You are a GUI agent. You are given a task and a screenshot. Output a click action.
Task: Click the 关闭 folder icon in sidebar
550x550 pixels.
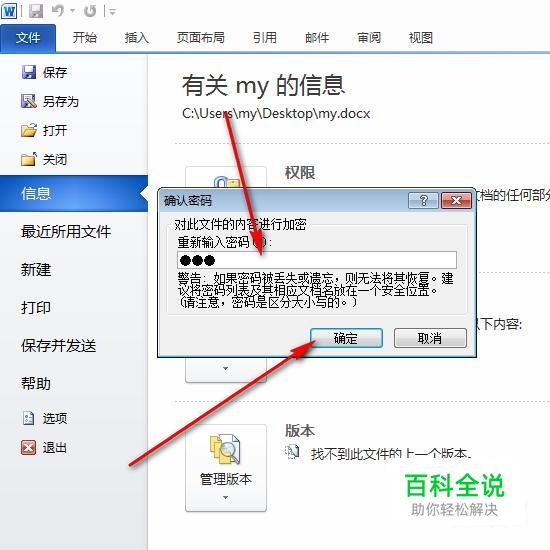(28, 159)
